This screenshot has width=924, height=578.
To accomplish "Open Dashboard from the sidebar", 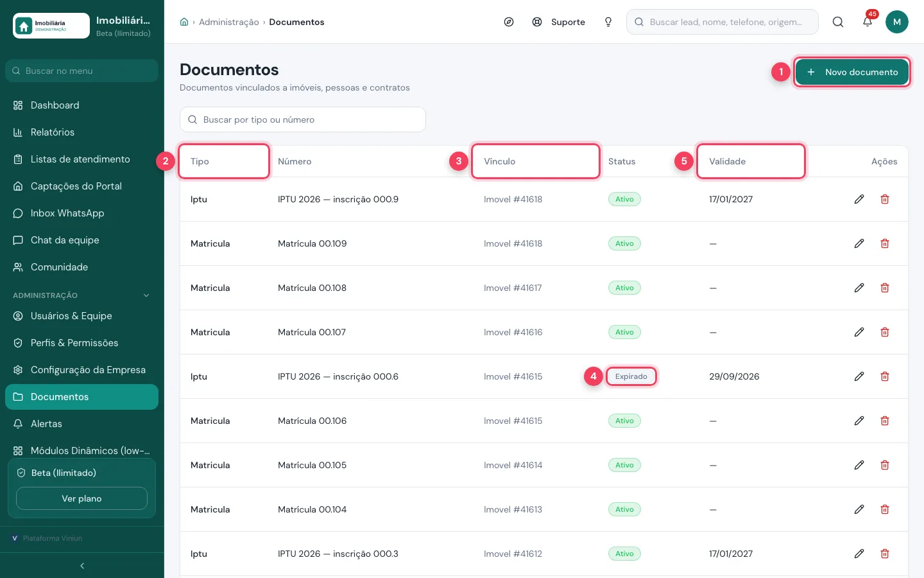I will coord(81,105).
